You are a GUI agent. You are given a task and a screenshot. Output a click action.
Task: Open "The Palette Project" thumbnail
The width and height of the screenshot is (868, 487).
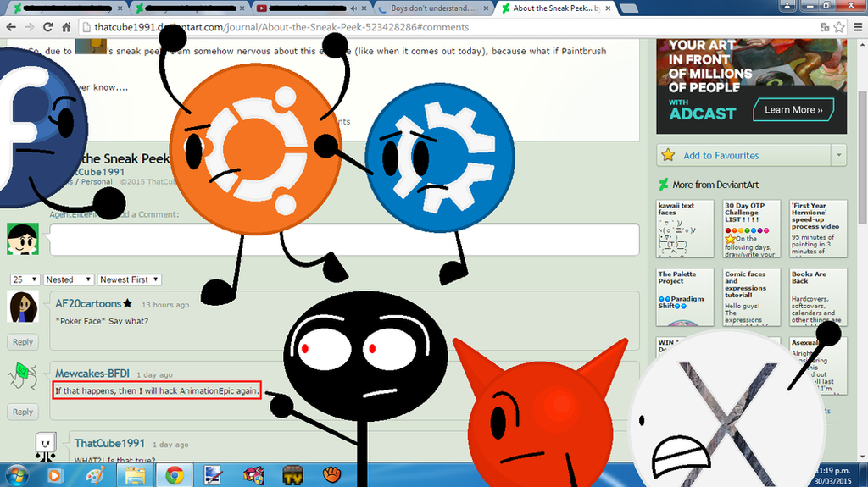[685, 297]
